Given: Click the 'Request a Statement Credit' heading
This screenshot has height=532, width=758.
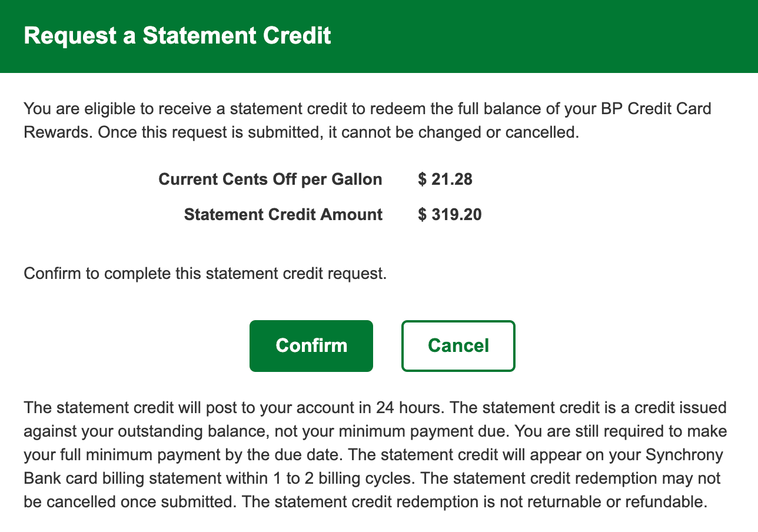Looking at the screenshot, I should click(177, 36).
